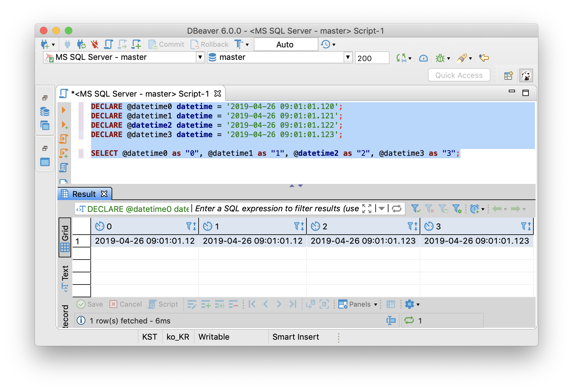Execute statement in new tab icon

point(65,125)
